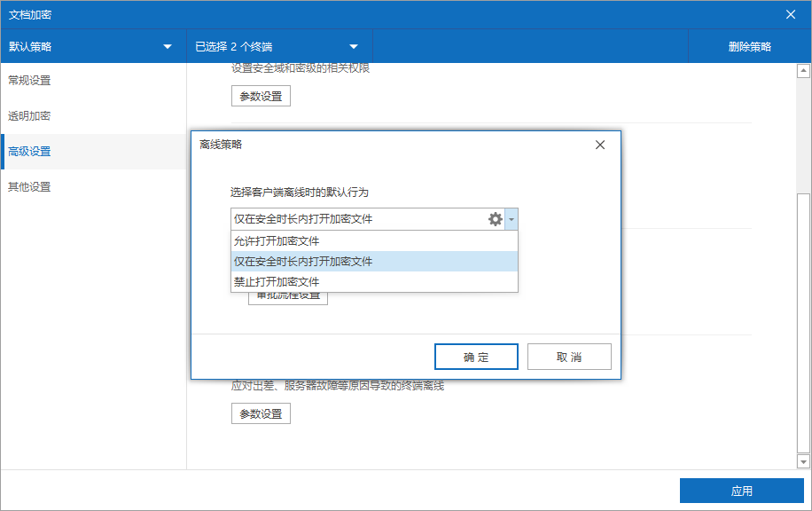Open the 默认策略 dropdown

[x=93, y=47]
